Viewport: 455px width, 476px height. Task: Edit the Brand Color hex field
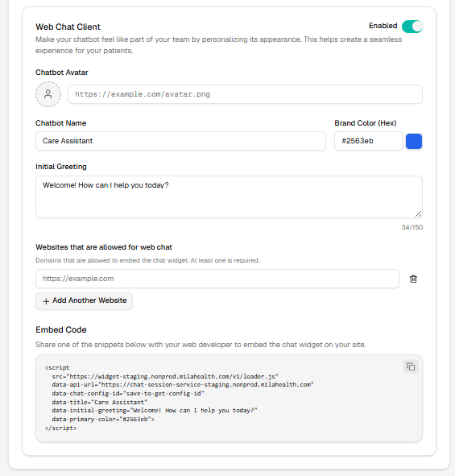pyautogui.click(x=369, y=141)
